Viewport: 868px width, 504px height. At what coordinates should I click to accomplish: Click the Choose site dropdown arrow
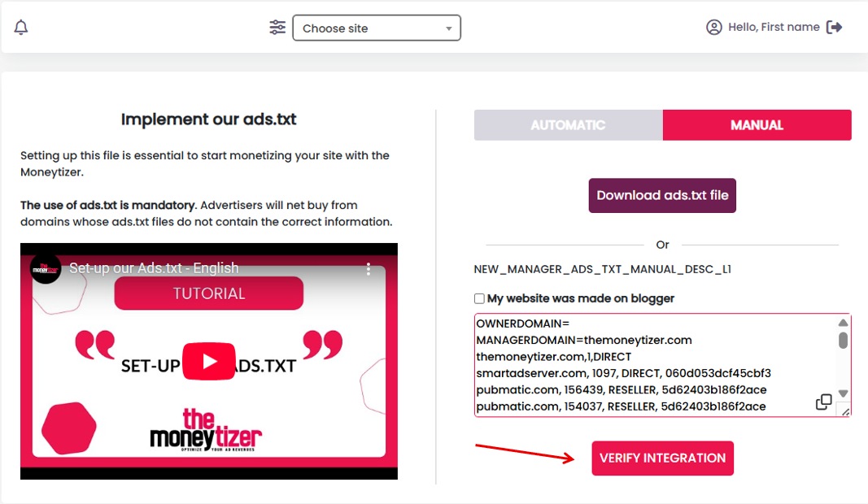pyautogui.click(x=449, y=28)
